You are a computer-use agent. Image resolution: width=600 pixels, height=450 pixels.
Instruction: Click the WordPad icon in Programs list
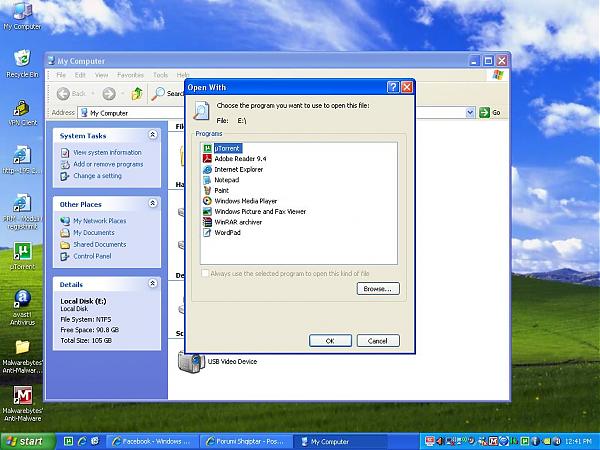click(x=207, y=232)
